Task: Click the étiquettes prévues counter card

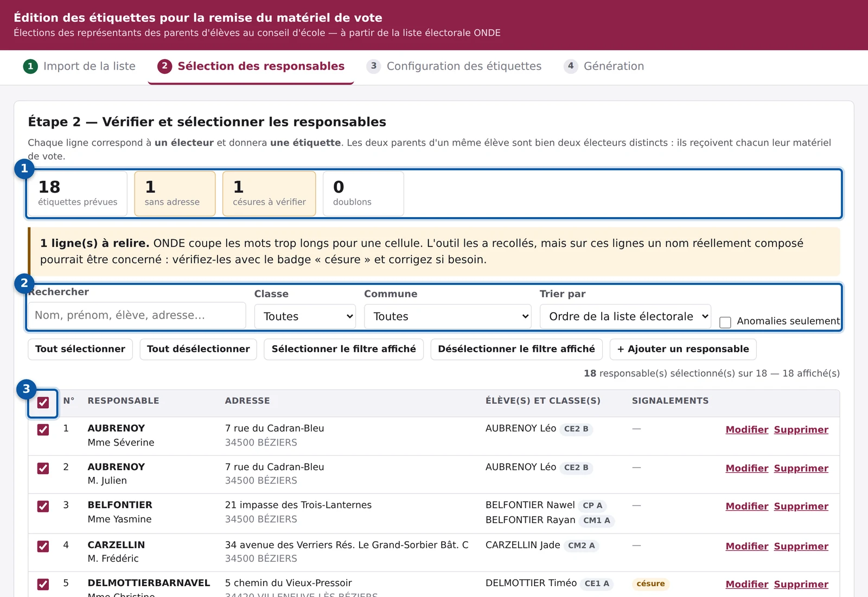Action: (x=77, y=194)
